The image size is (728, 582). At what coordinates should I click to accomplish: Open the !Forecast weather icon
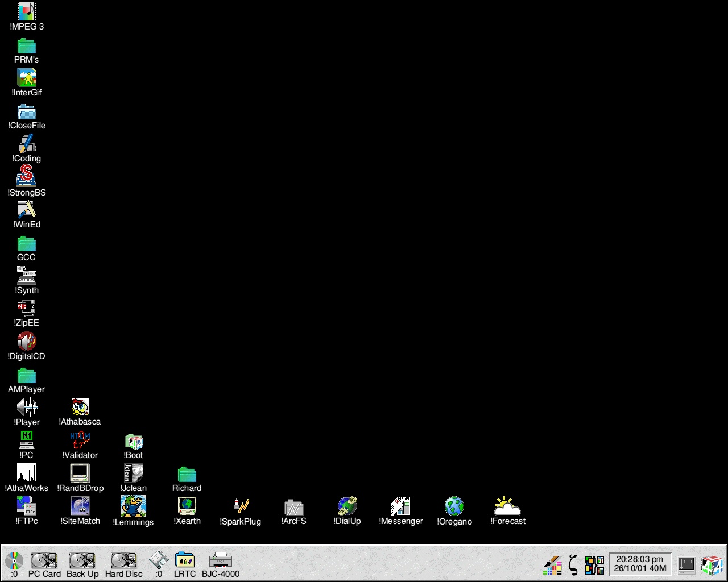tap(508, 512)
